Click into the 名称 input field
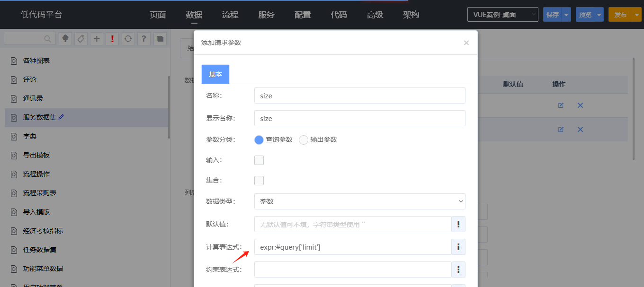Screen dimensions: 644x287 pyautogui.click(x=360, y=96)
